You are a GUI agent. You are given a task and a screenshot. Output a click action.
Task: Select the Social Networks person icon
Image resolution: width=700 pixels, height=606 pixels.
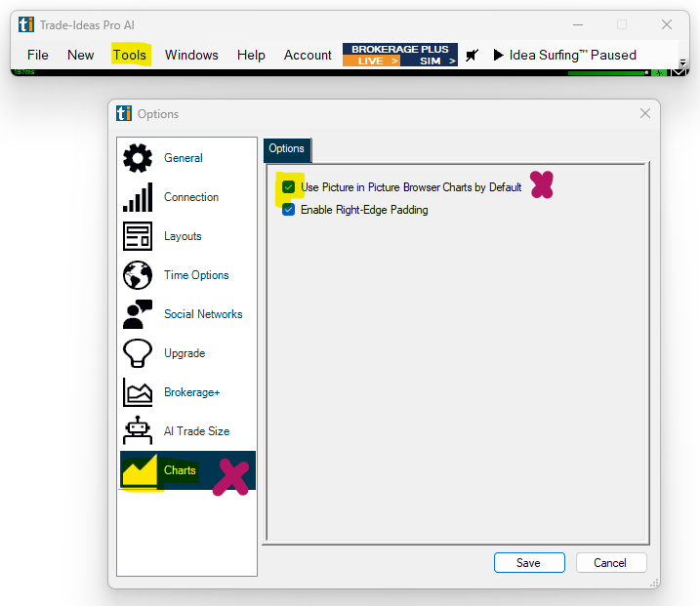tap(138, 314)
